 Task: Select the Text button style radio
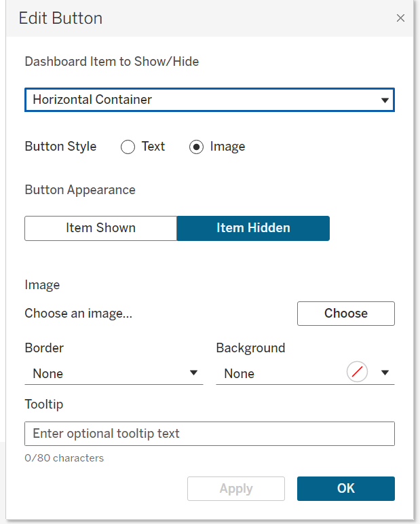[128, 147]
